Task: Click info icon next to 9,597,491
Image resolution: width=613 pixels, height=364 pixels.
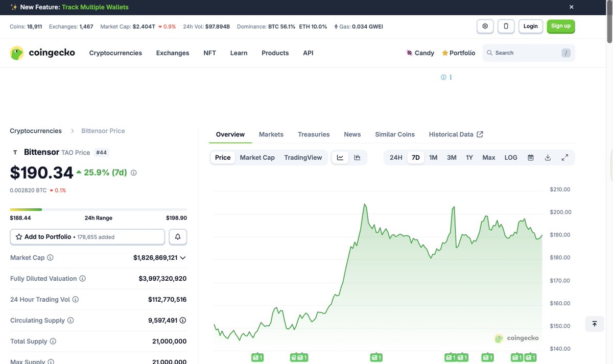Action: click(x=183, y=321)
